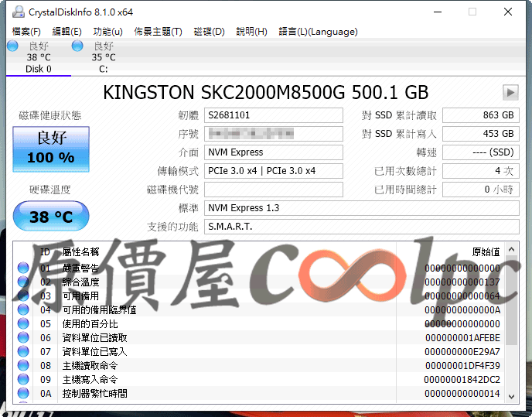Click status orb of row 06
The height and width of the screenshot is (417, 532).
click(x=23, y=337)
